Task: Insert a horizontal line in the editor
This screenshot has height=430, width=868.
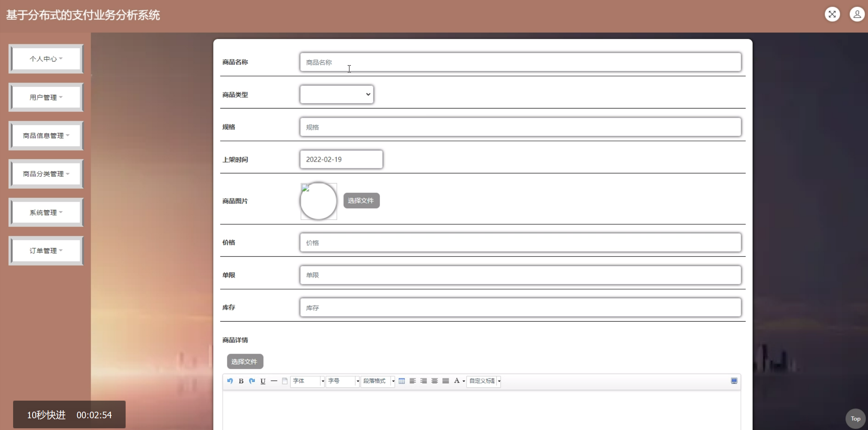Action: [274, 381]
